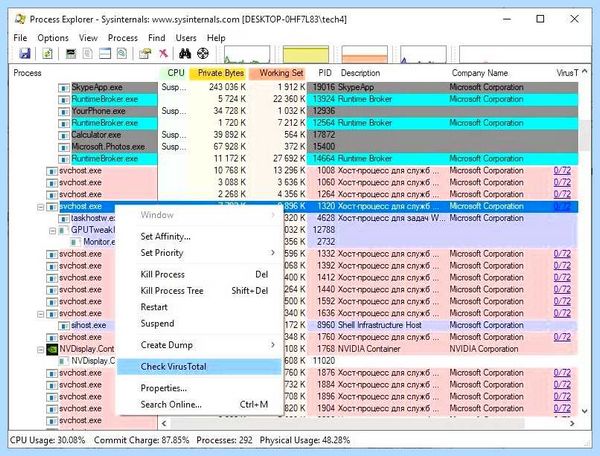
Task: Click the red X Kill Process icon
Action: (163, 54)
